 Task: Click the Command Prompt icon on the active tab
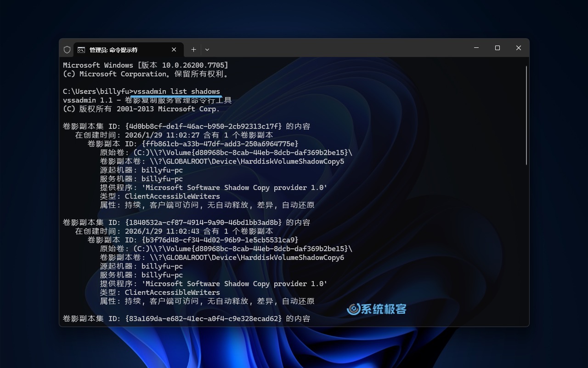81,50
